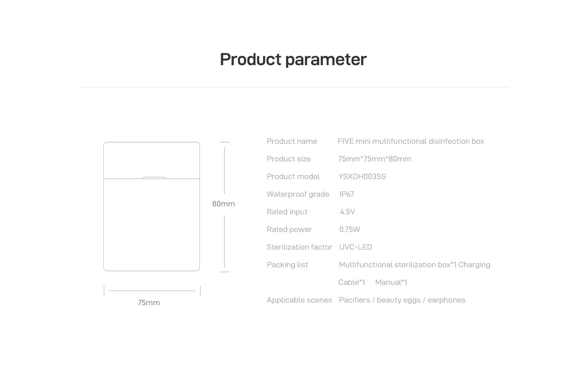This screenshot has height=367, width=588.
Task: Select the Product name label
Action: click(x=292, y=141)
